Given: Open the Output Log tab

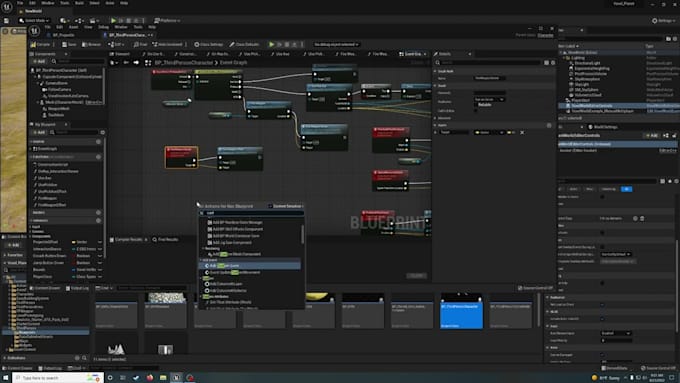Looking at the screenshot, I should [x=77, y=288].
